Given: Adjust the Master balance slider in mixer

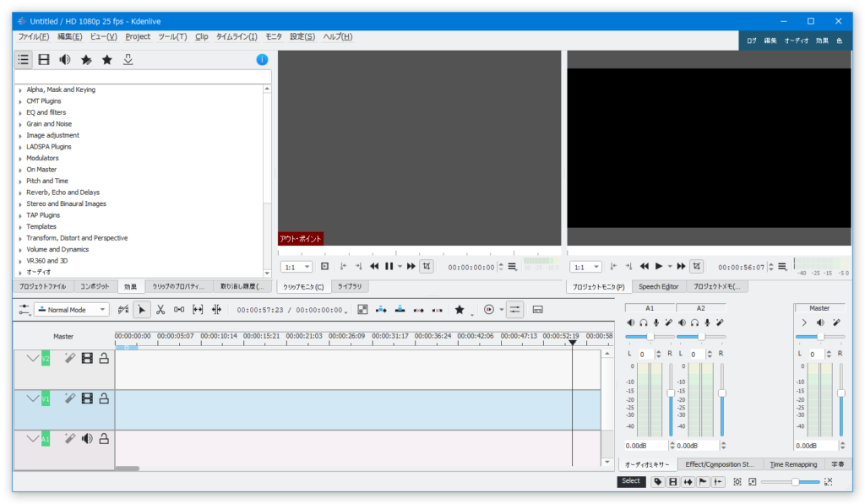Looking at the screenshot, I should 819,337.
